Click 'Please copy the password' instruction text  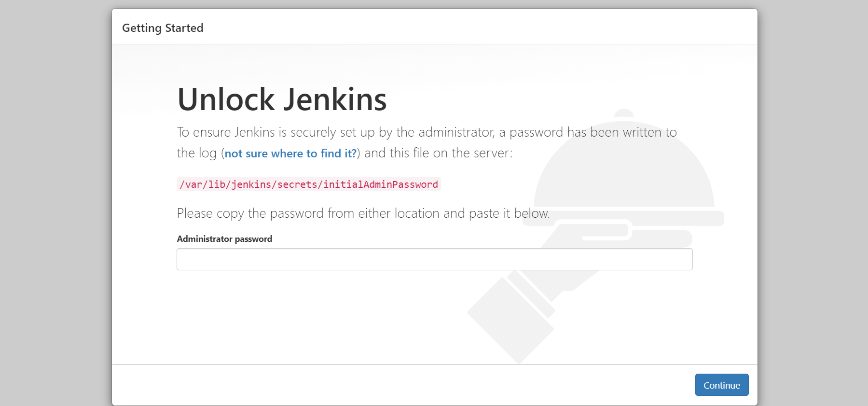(363, 213)
